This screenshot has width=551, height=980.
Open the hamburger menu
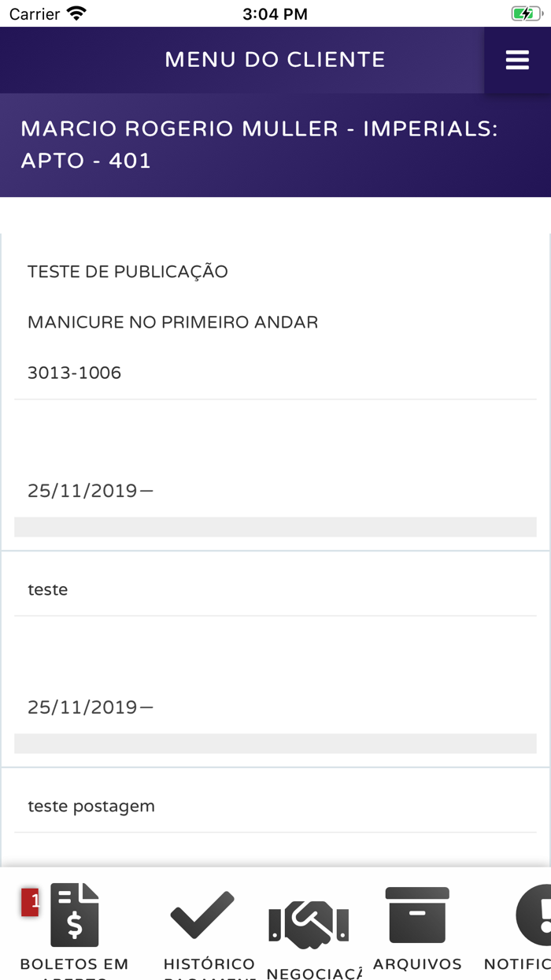[517, 59]
